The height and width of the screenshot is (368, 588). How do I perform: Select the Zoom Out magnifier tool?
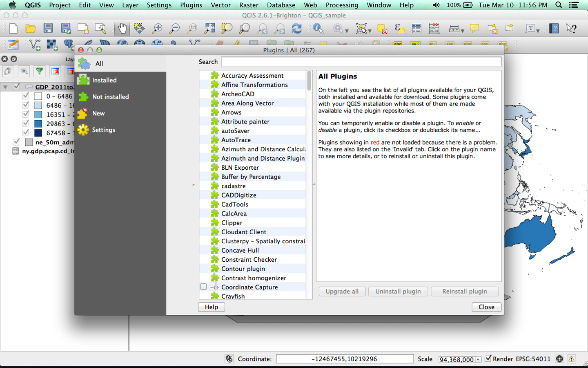[x=174, y=28]
